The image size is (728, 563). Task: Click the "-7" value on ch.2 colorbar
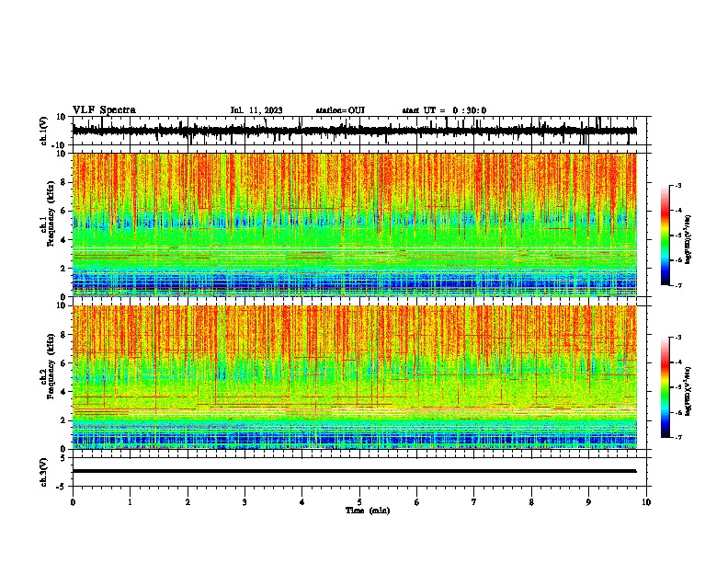[x=678, y=438]
